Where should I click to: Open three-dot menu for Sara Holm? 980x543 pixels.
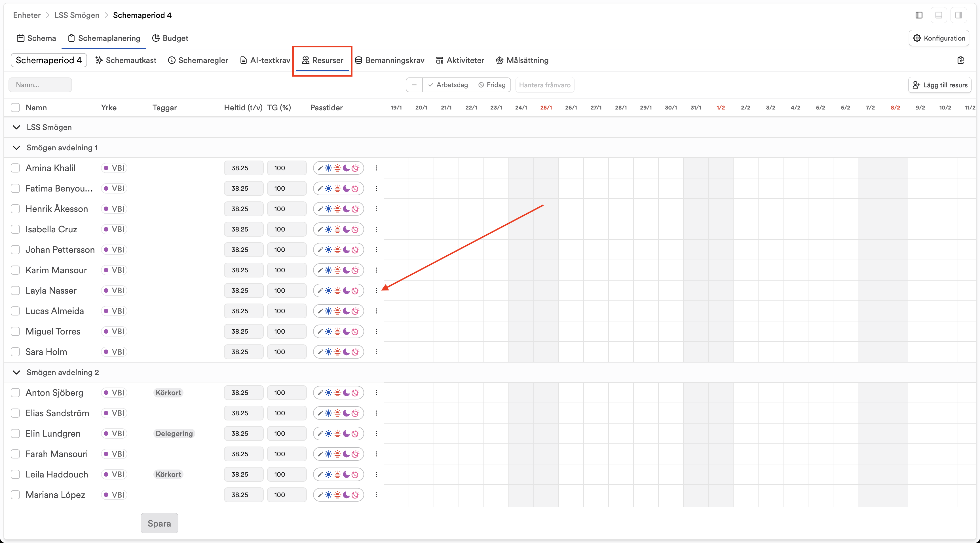click(376, 352)
